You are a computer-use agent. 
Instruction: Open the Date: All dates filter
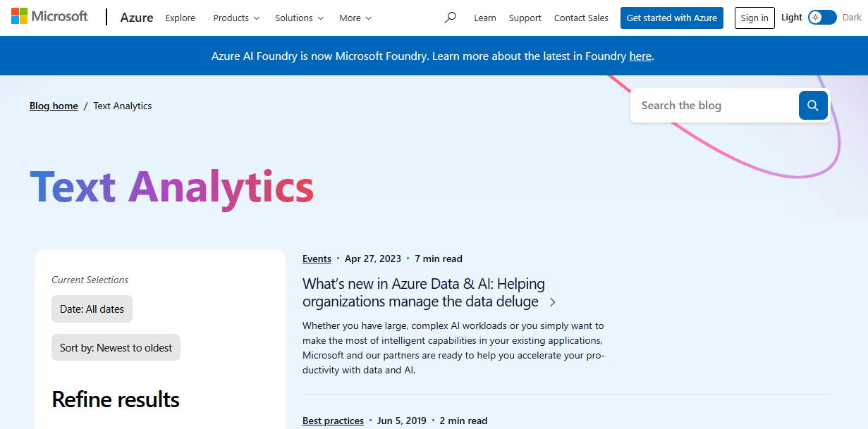92,309
